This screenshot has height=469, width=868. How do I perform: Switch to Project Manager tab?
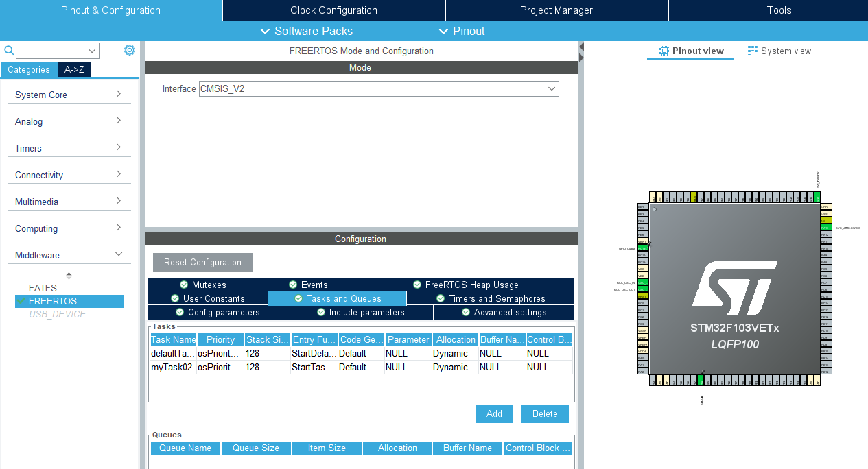[556, 10]
